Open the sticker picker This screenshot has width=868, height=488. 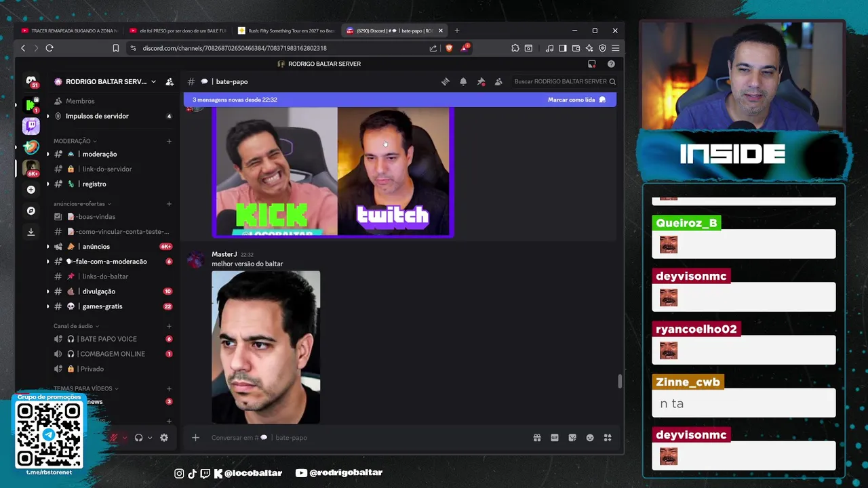(x=572, y=438)
